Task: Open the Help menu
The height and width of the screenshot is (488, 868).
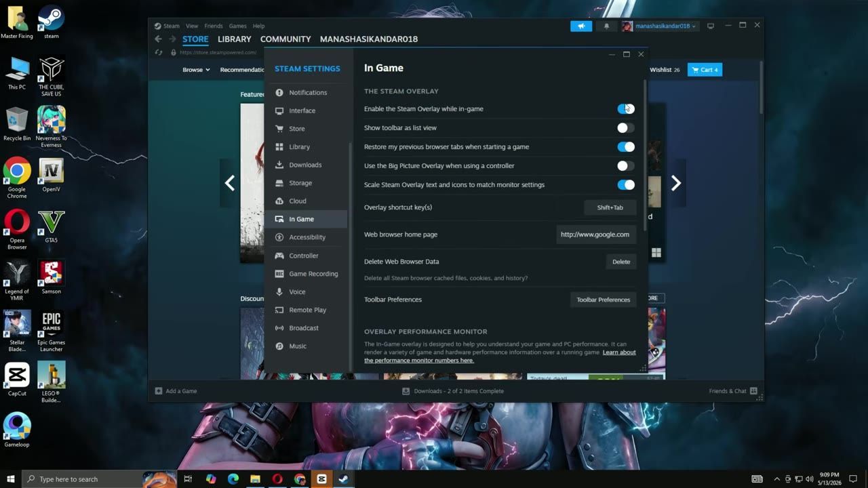Action: [x=258, y=26]
